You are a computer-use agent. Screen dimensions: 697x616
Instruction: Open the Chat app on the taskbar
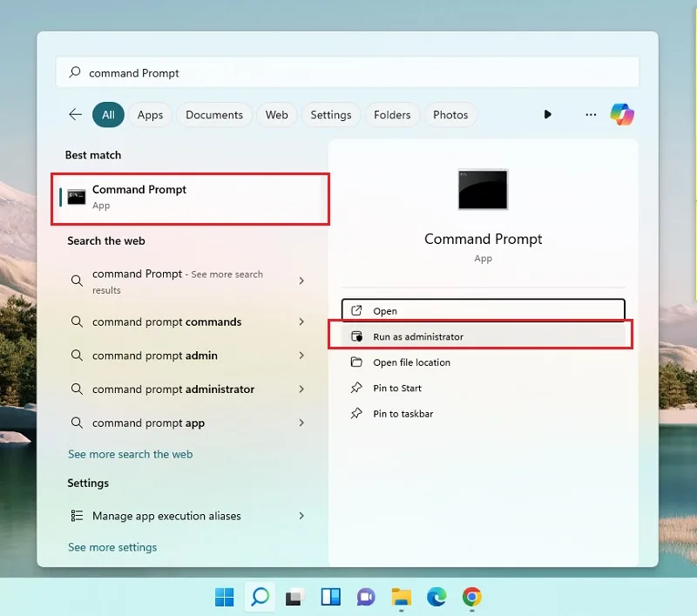click(366, 597)
